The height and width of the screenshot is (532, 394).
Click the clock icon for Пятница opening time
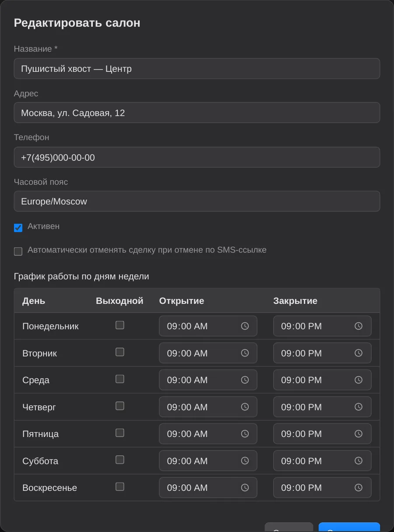click(245, 434)
